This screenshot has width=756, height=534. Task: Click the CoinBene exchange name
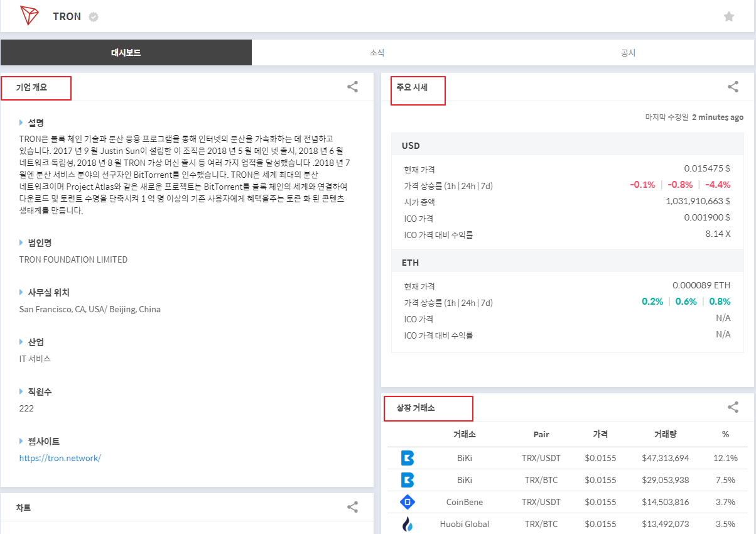pos(465,502)
